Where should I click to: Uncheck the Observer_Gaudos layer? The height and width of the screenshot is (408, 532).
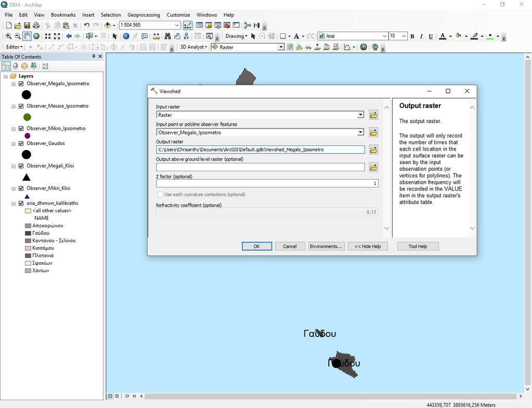pyautogui.click(x=21, y=143)
